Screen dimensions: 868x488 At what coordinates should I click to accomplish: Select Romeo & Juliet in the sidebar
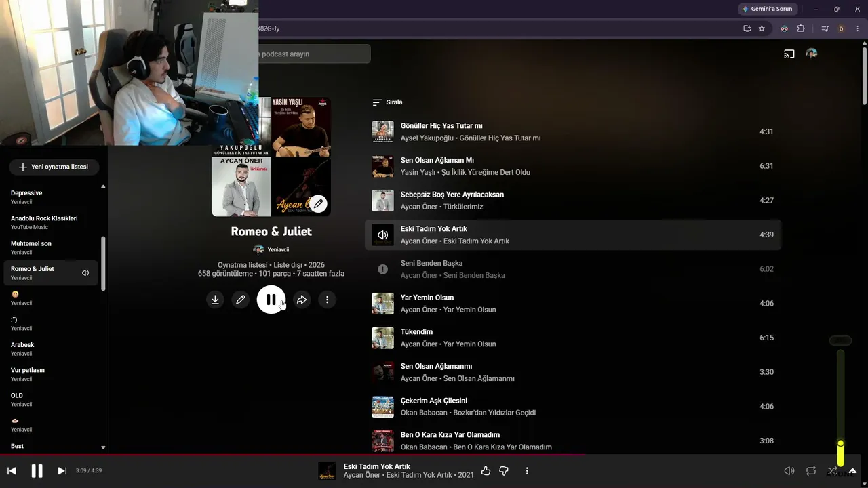click(52, 273)
